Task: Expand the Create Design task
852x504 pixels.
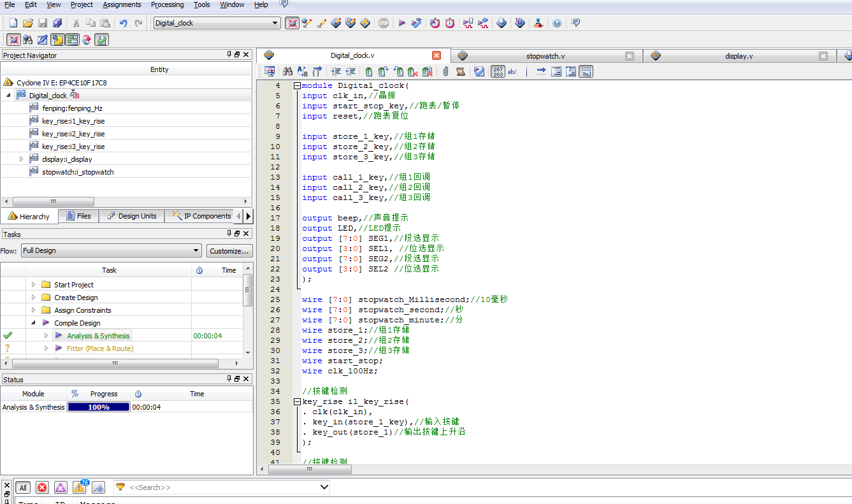Action: (x=33, y=298)
